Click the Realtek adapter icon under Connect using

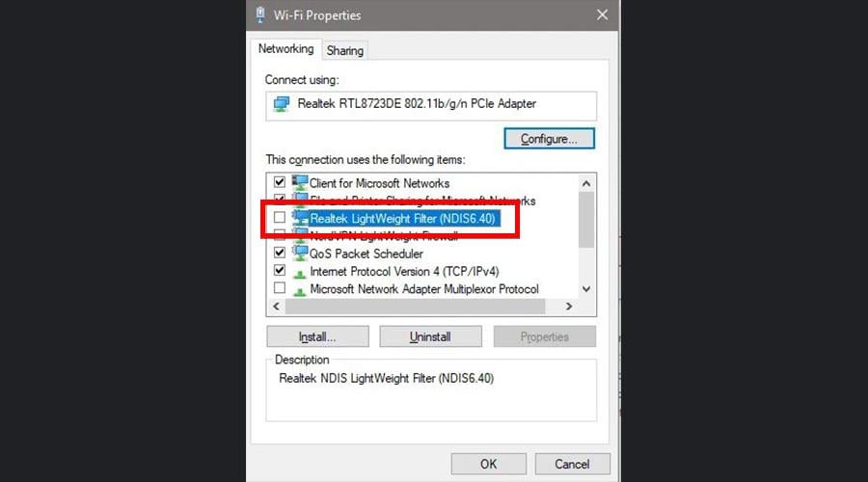(x=282, y=103)
